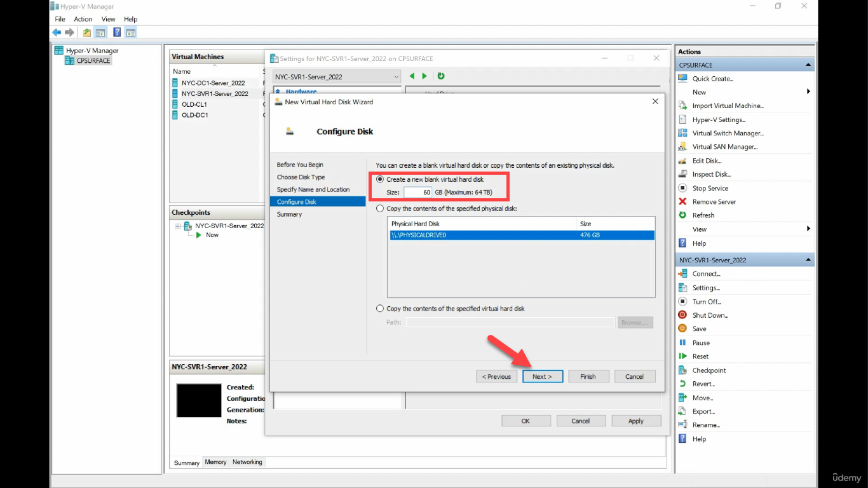
Task: Select the Now checkpoint node
Action: tap(212, 235)
